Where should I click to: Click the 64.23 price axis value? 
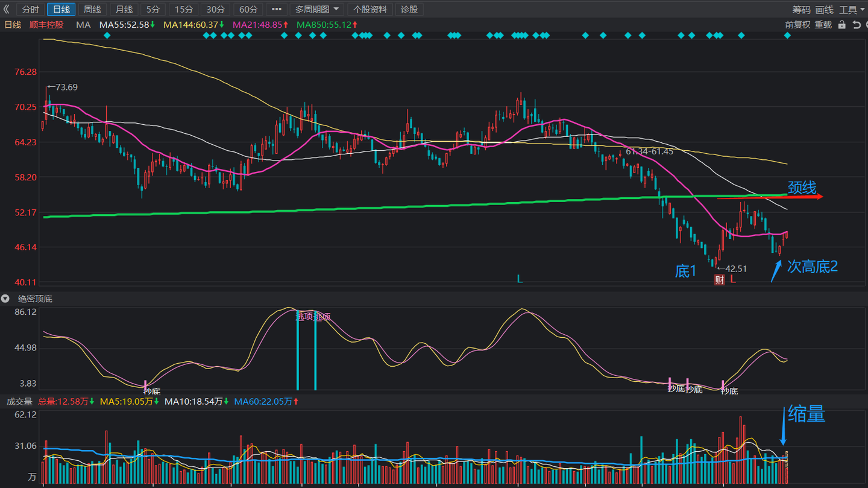[x=25, y=142]
